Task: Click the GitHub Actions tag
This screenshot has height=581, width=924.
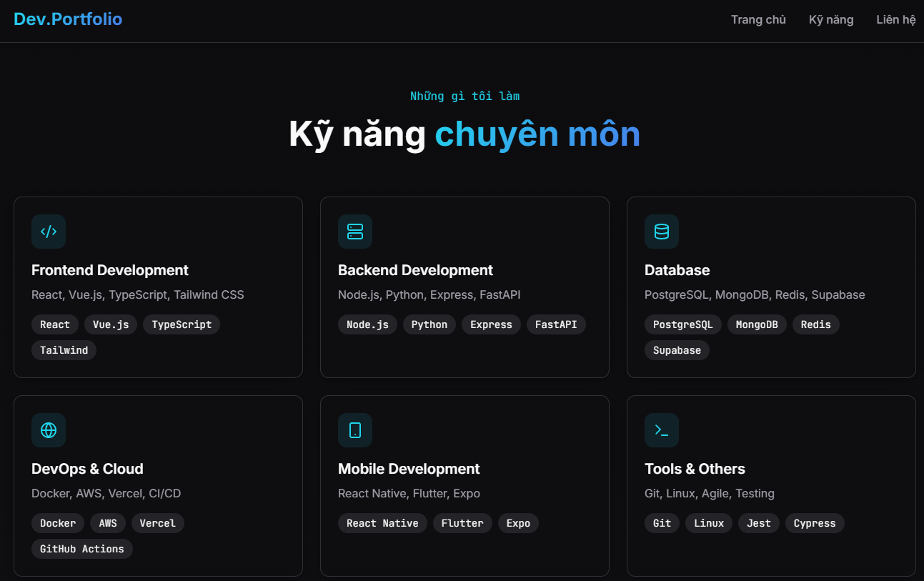Action: [x=81, y=548]
